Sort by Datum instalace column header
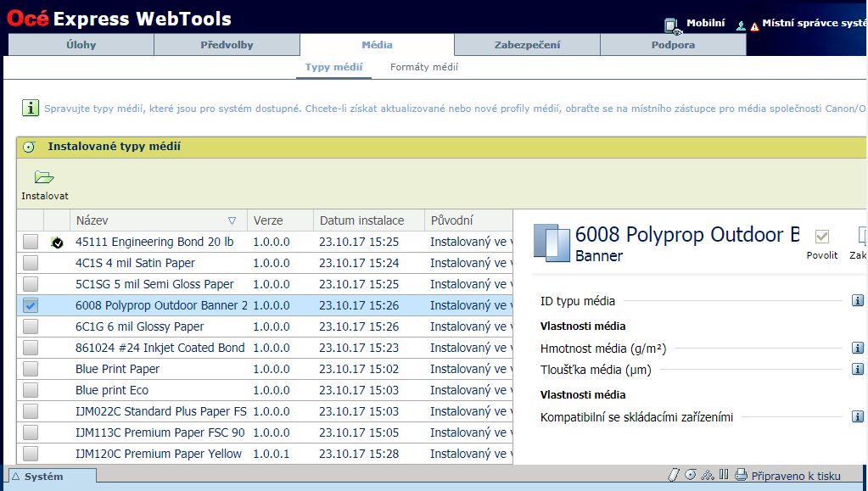 pyautogui.click(x=369, y=220)
